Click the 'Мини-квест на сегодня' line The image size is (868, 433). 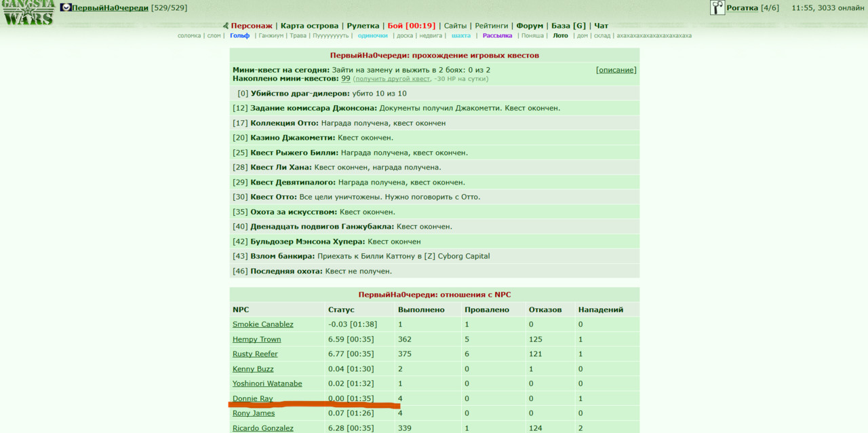[361, 70]
